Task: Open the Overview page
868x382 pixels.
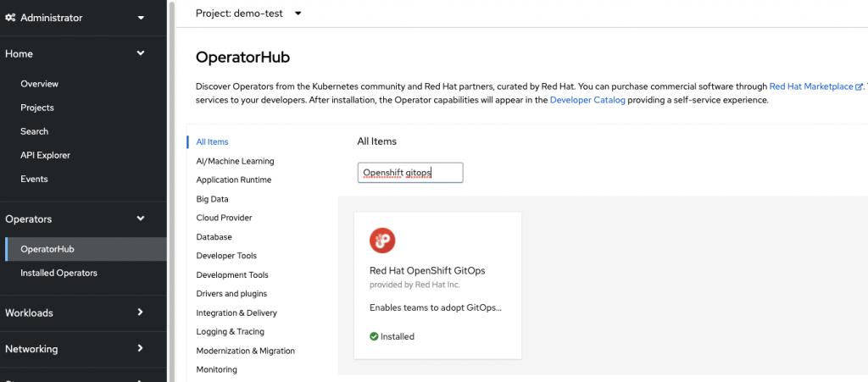Action: click(x=39, y=84)
